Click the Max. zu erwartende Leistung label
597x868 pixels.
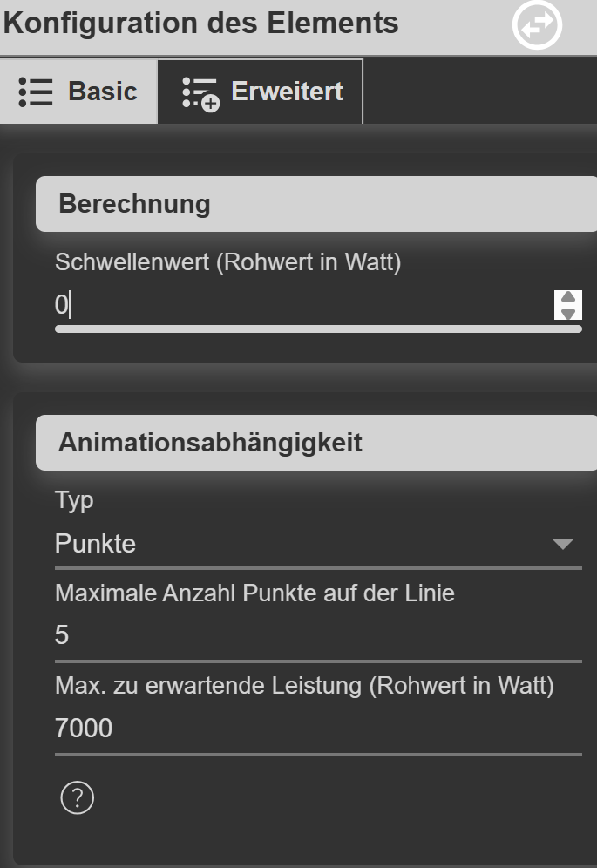(304, 686)
